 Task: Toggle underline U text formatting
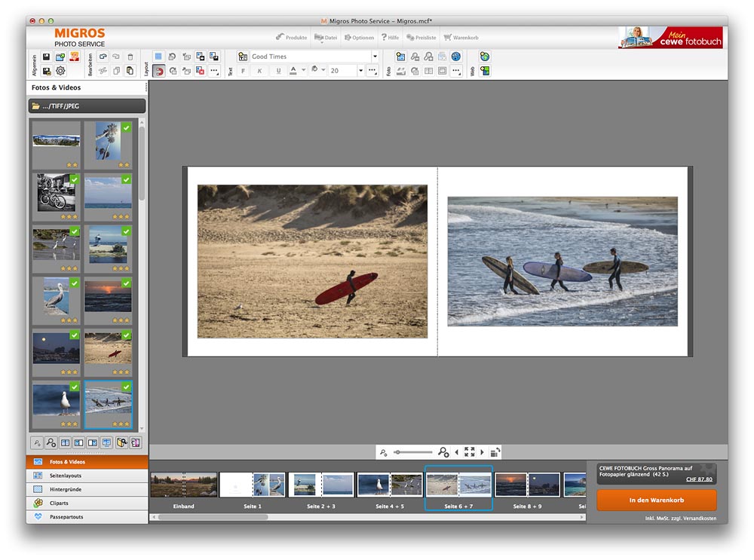[x=278, y=71]
